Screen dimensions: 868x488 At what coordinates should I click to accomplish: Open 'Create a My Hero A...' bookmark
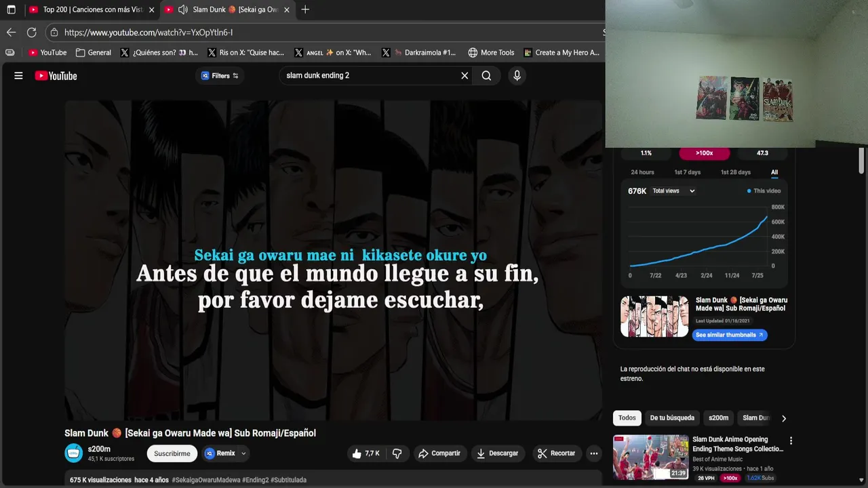561,52
